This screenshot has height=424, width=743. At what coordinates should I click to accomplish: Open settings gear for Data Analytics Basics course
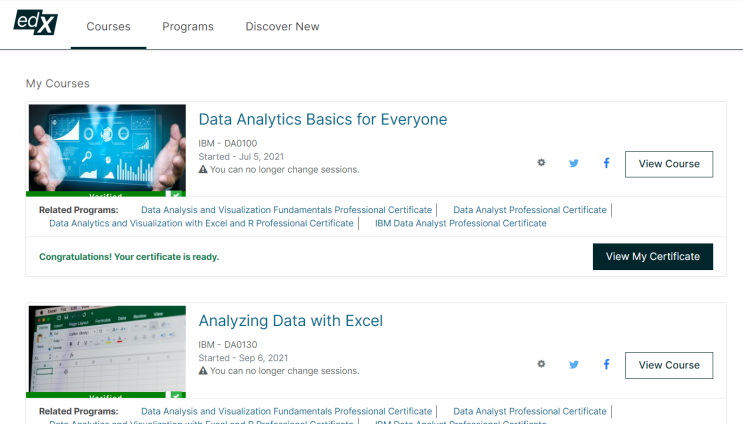(541, 163)
